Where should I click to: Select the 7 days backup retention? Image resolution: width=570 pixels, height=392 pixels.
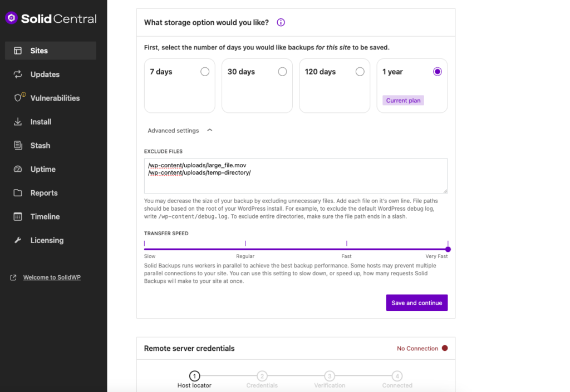[x=205, y=72]
